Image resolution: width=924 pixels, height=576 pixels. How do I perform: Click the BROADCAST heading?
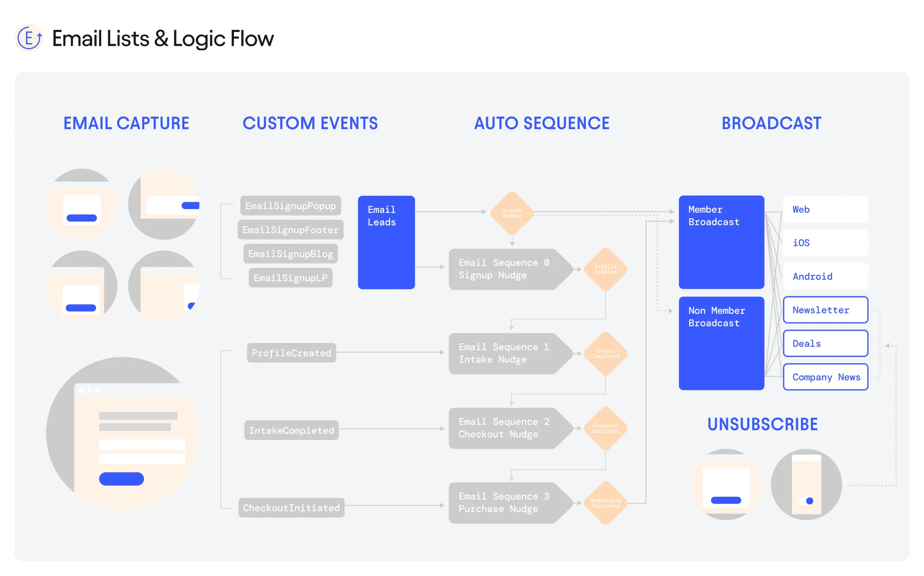tap(772, 123)
